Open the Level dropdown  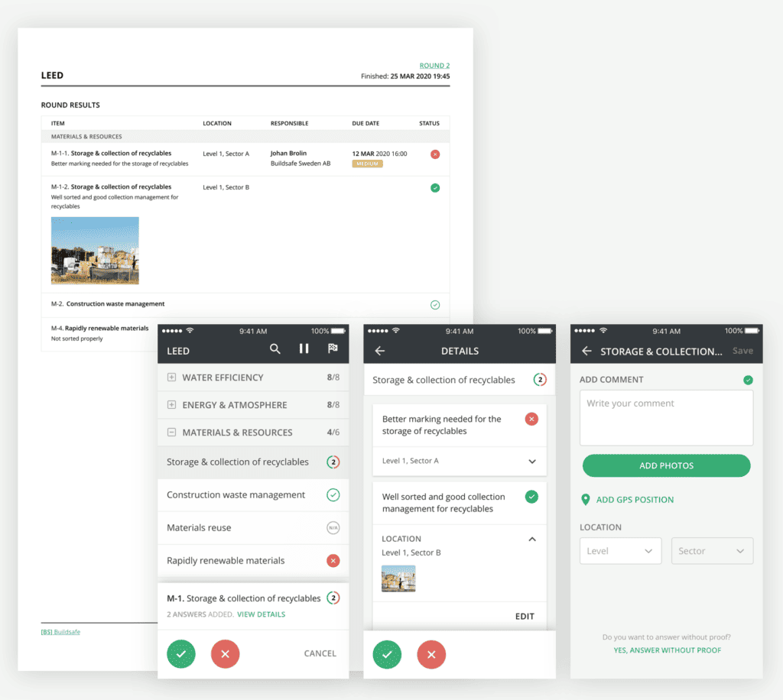620,551
